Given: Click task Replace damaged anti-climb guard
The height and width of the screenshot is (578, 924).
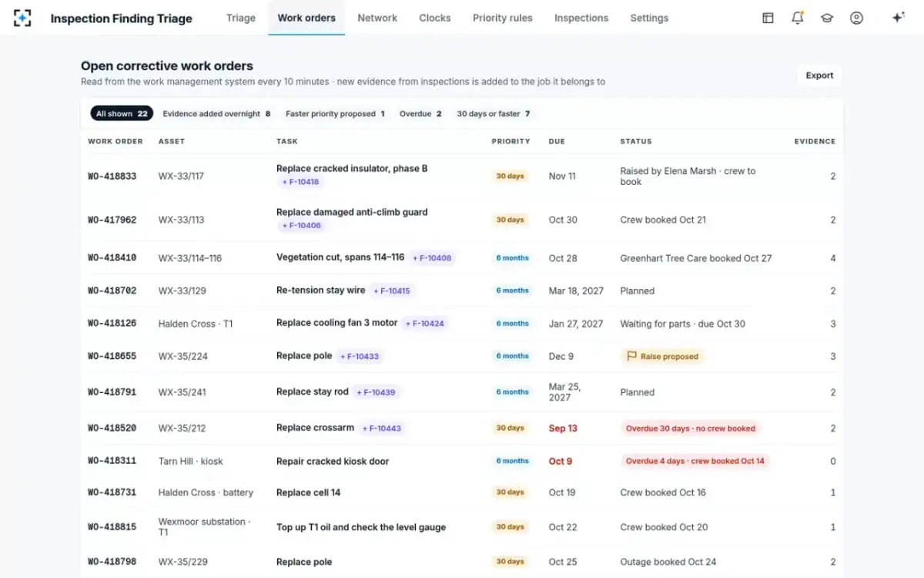Looking at the screenshot, I should pos(352,212).
